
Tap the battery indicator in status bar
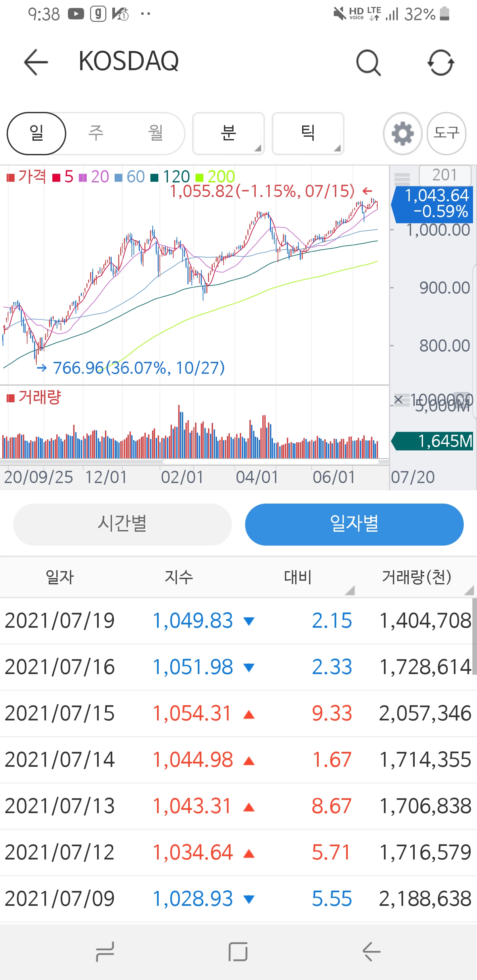tap(444, 14)
